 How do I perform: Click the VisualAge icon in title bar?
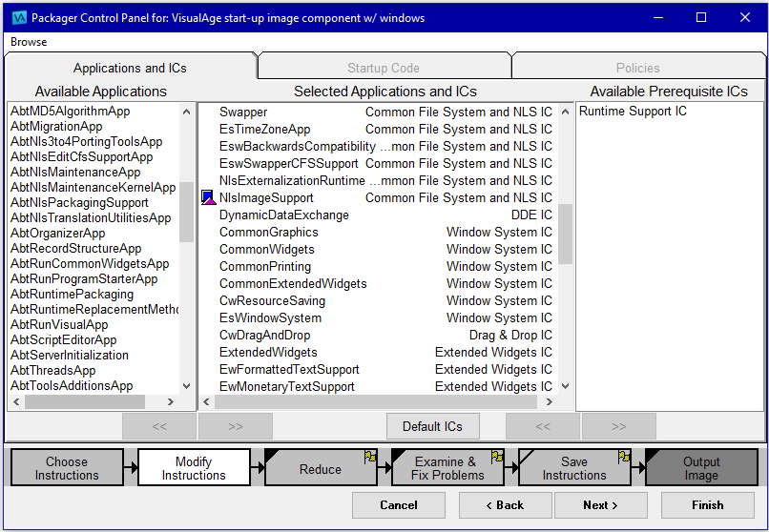(x=17, y=17)
